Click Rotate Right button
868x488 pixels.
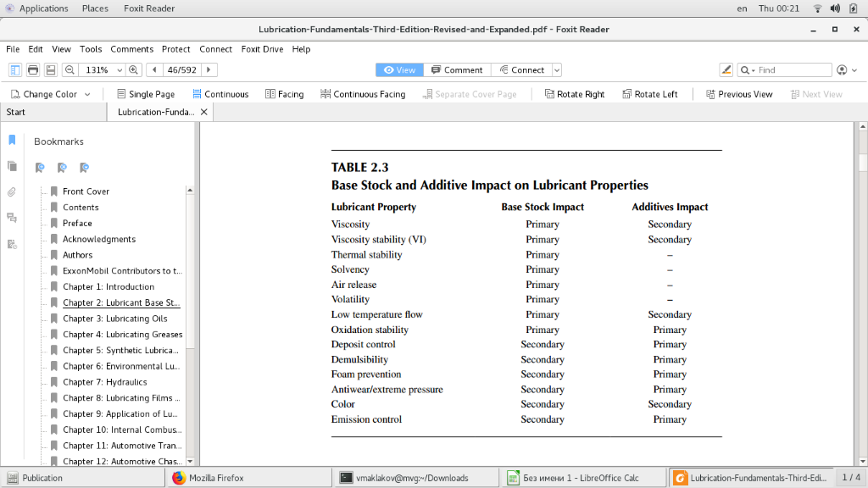[575, 94]
